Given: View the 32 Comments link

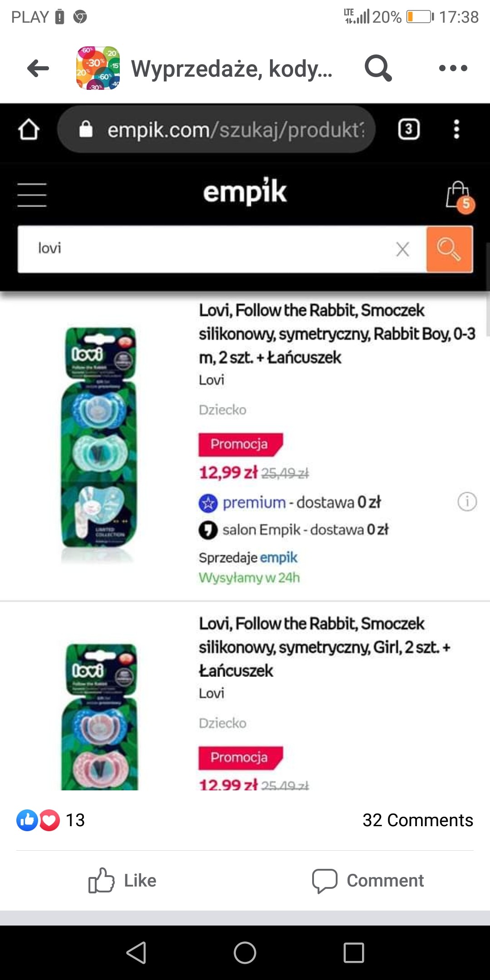Looking at the screenshot, I should tap(417, 820).
